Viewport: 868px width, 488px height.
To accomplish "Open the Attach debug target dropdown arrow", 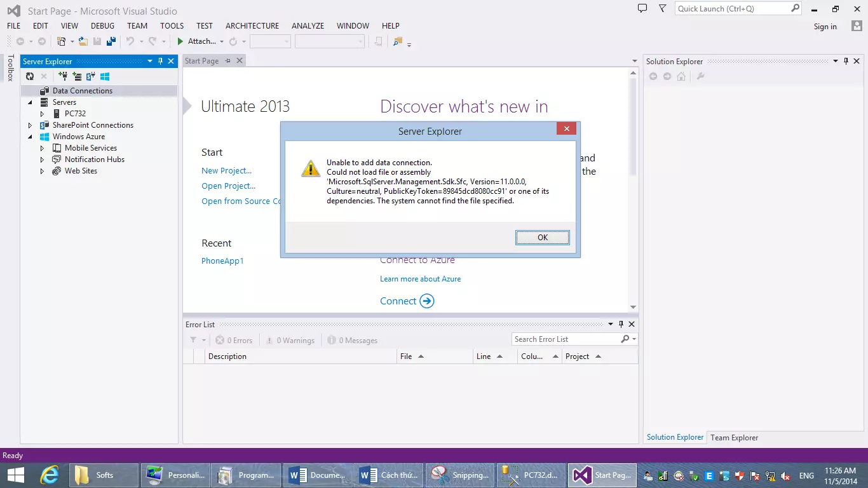I will (x=222, y=42).
